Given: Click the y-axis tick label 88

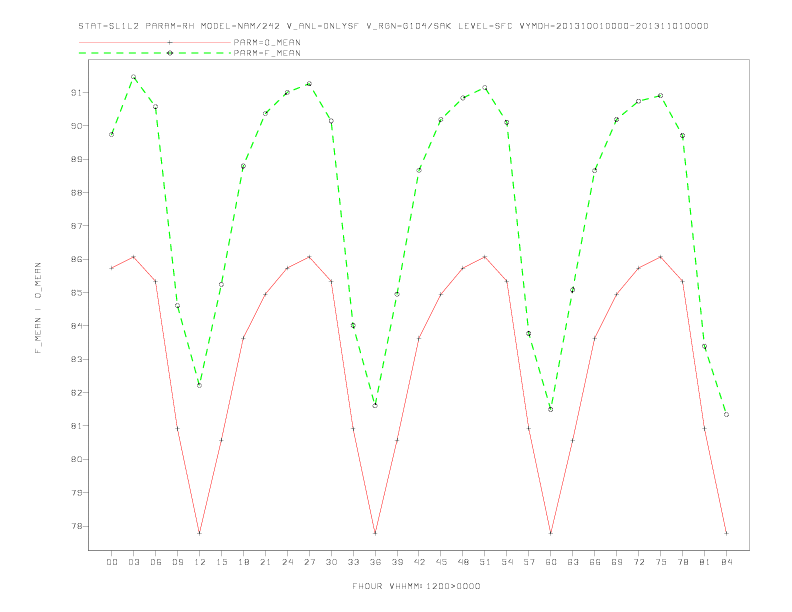Looking at the screenshot, I should click(76, 192).
